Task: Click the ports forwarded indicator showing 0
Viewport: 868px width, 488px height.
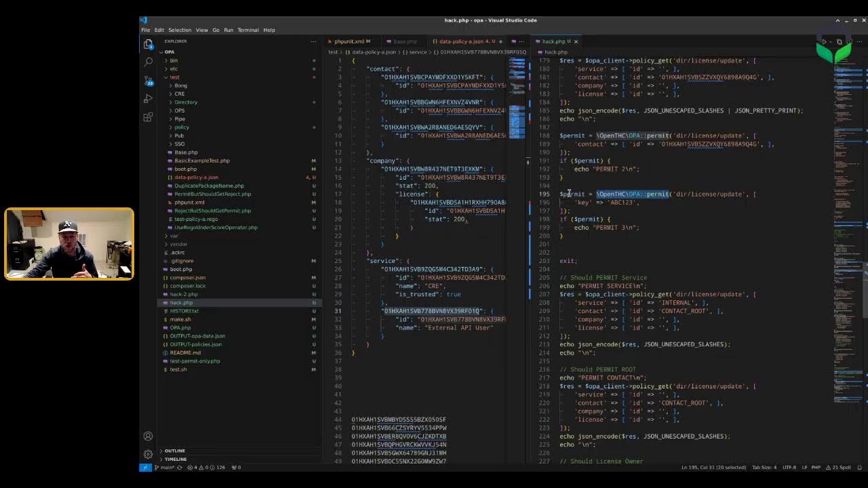Action: pos(237,467)
